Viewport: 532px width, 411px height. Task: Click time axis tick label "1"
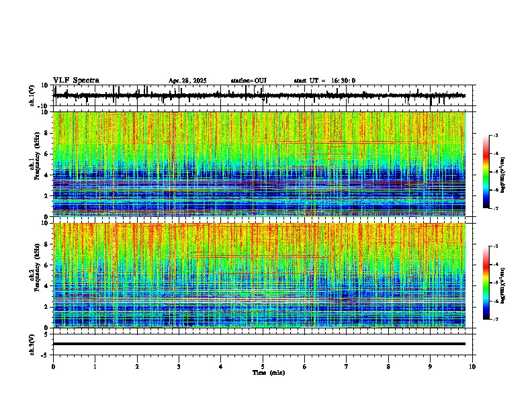tap(95, 367)
